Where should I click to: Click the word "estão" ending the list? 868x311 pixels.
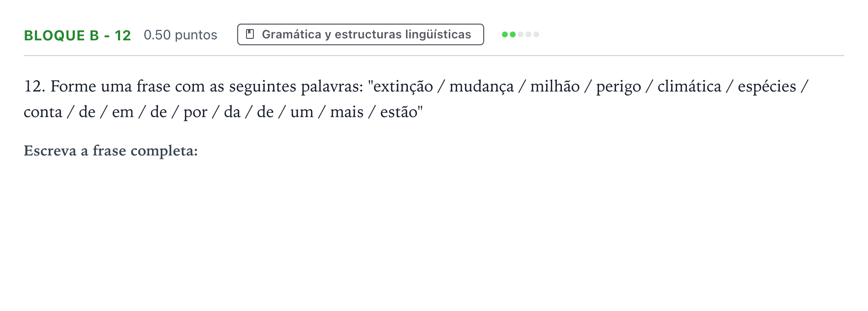(399, 112)
